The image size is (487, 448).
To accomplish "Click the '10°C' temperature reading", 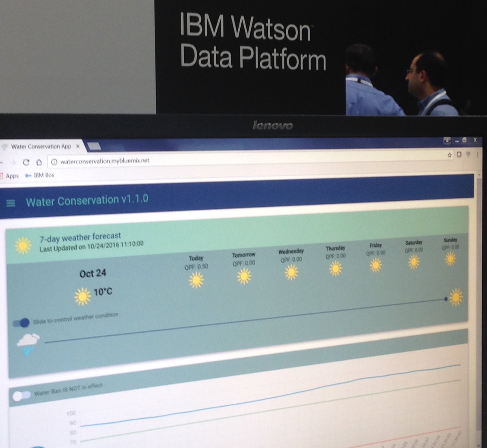I will pyautogui.click(x=103, y=292).
